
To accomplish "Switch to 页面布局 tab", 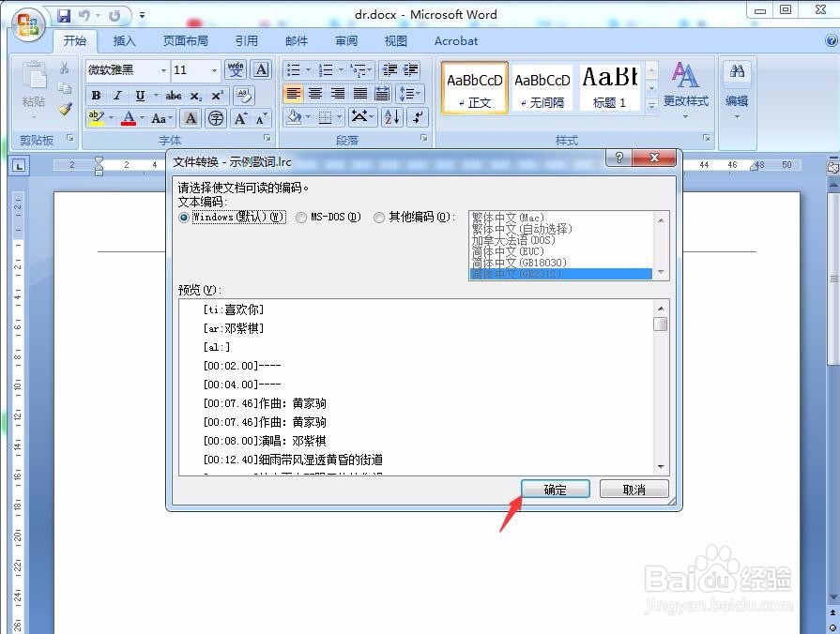I will point(186,40).
